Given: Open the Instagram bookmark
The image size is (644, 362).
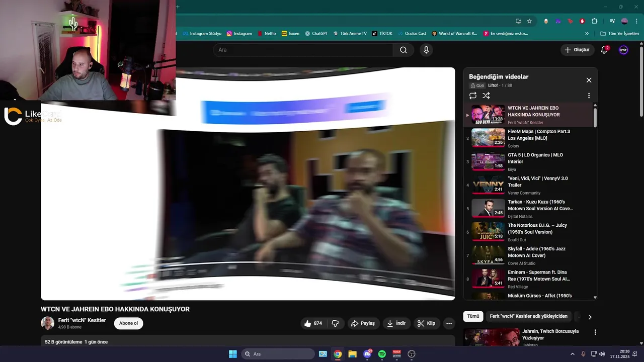Looking at the screenshot, I should [239, 34].
